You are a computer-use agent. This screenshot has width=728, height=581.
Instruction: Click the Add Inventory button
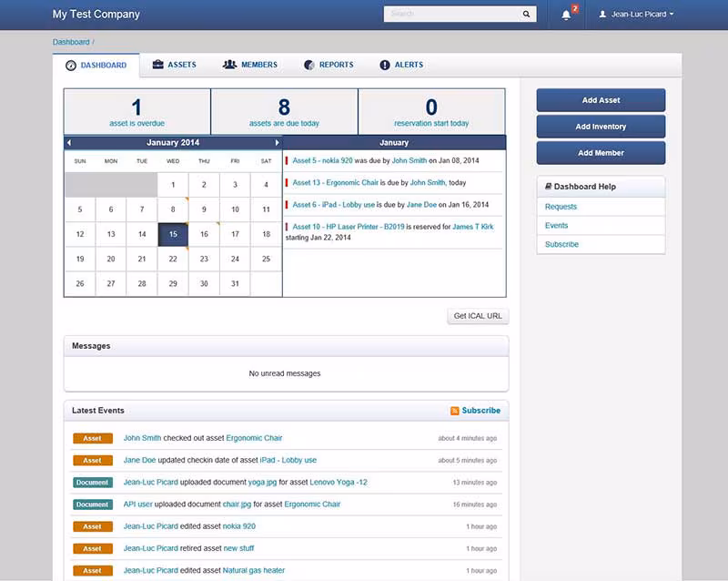click(601, 127)
